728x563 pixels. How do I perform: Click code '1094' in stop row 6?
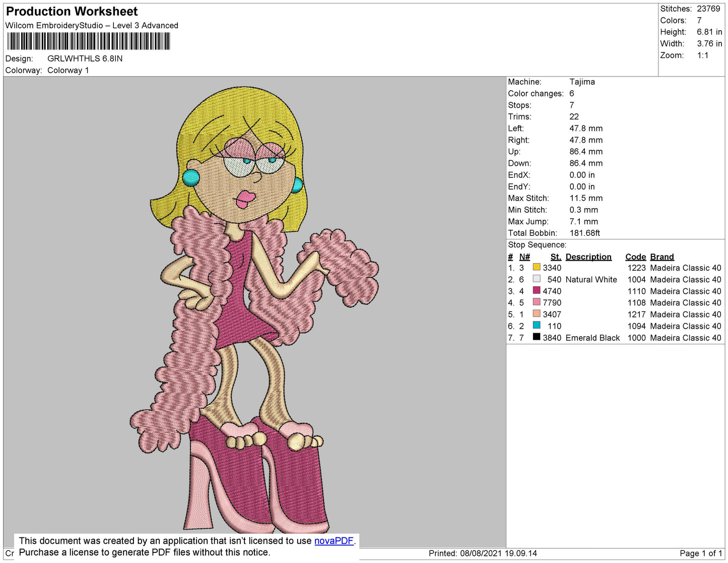[x=636, y=326]
